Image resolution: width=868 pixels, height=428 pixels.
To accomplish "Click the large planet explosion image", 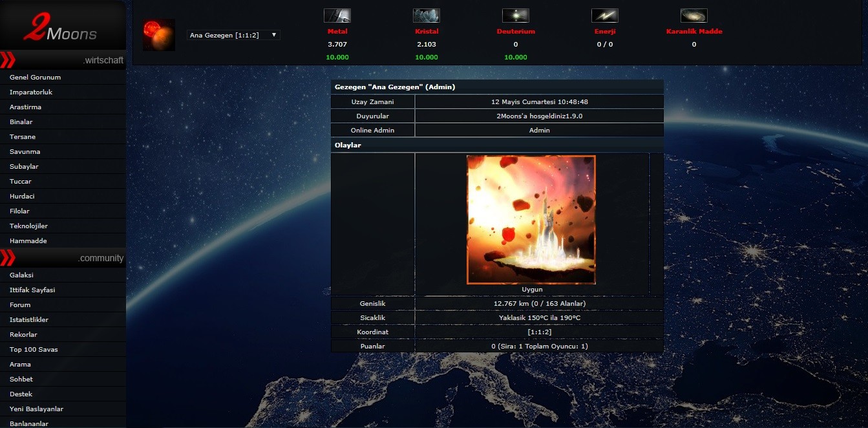I will (x=531, y=220).
